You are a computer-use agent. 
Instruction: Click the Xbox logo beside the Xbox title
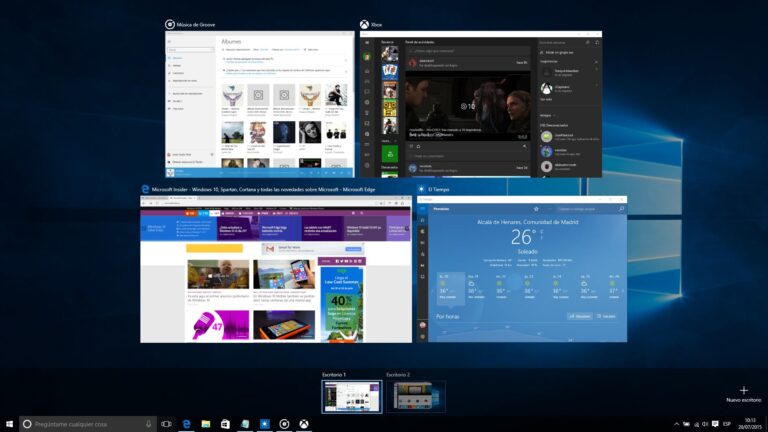[364, 24]
